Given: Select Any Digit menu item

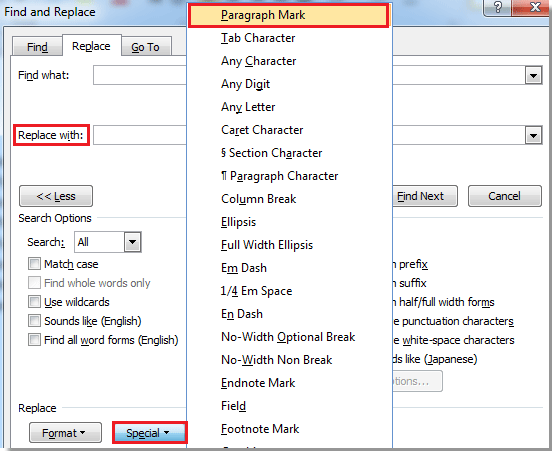Looking at the screenshot, I should [289, 84].
